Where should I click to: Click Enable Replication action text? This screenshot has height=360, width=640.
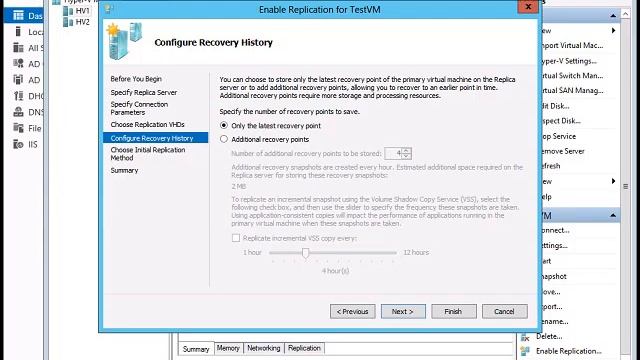coord(569,351)
